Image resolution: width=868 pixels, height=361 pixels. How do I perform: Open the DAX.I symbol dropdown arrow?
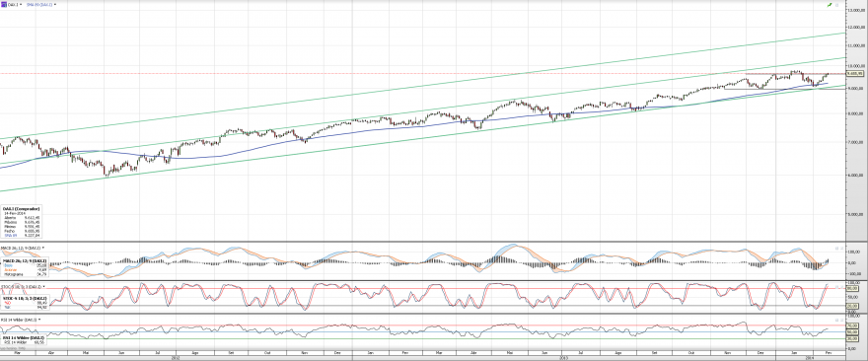coord(21,4)
